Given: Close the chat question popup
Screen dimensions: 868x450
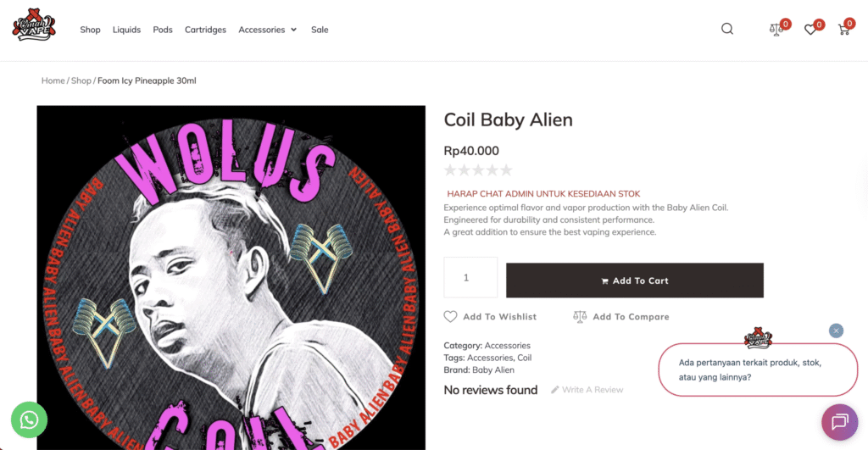Looking at the screenshot, I should click(836, 331).
